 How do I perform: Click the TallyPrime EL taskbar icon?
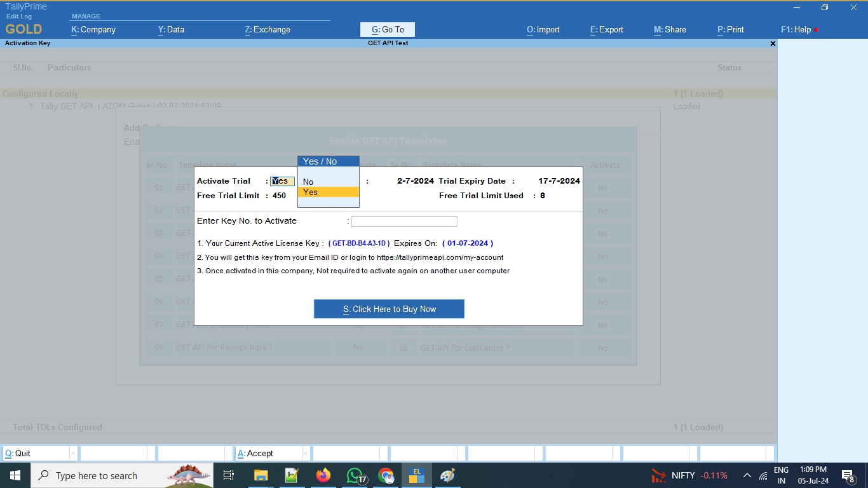tap(417, 475)
